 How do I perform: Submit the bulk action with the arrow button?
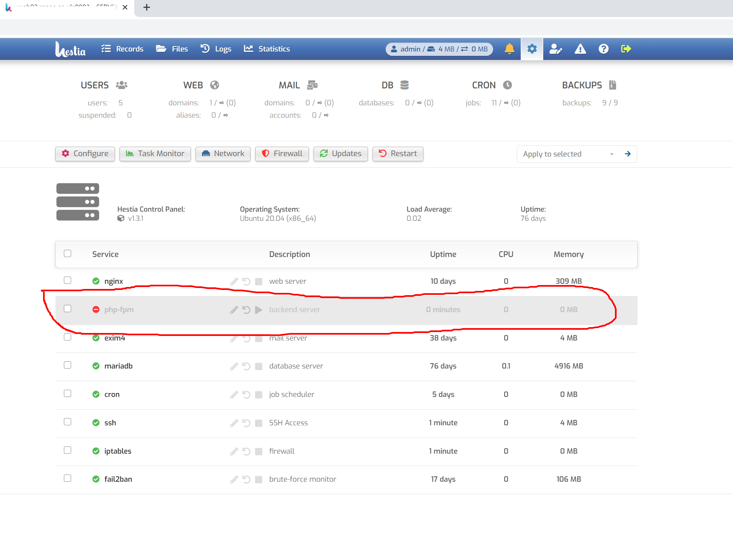tap(628, 154)
